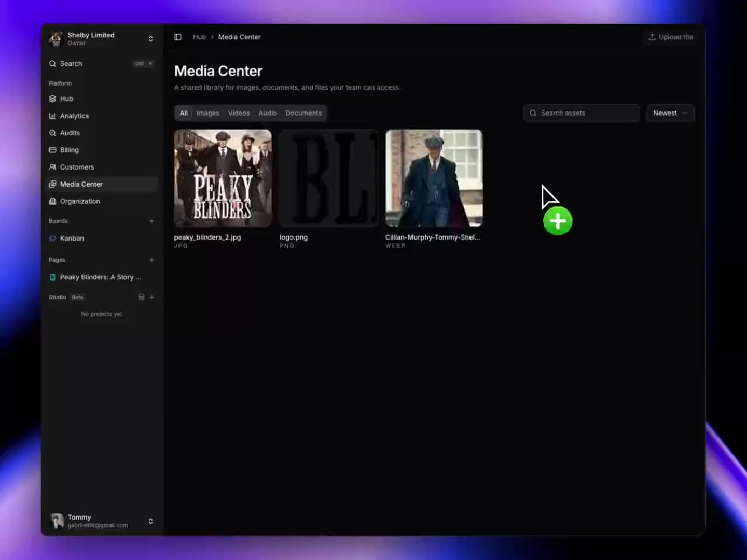Open Audits from the sidebar
The height and width of the screenshot is (560, 747).
click(102, 133)
